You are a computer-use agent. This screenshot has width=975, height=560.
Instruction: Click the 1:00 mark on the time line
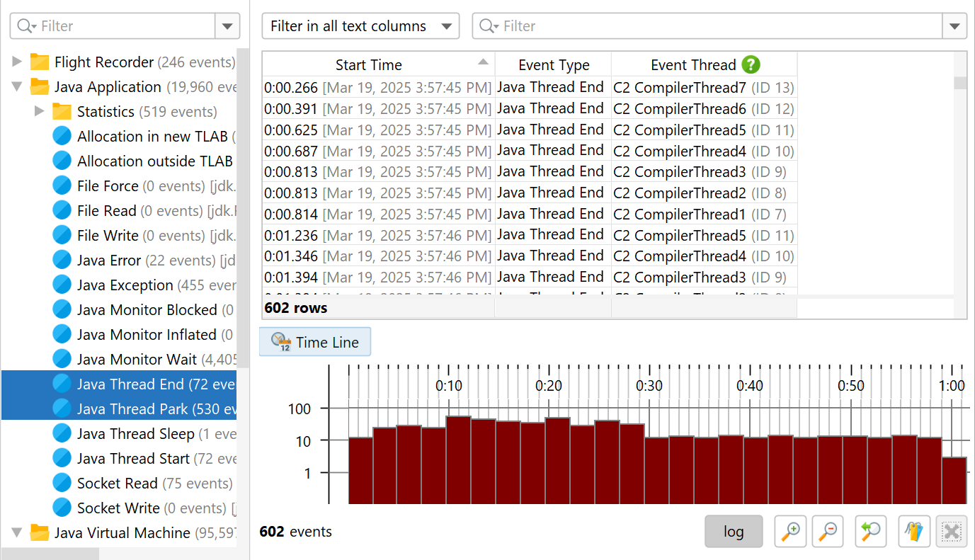click(952, 385)
